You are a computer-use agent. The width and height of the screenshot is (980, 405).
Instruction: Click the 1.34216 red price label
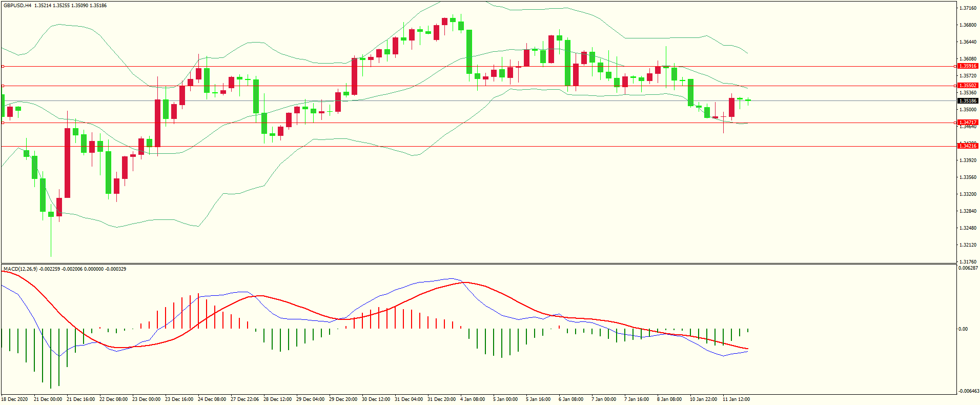[968, 146]
